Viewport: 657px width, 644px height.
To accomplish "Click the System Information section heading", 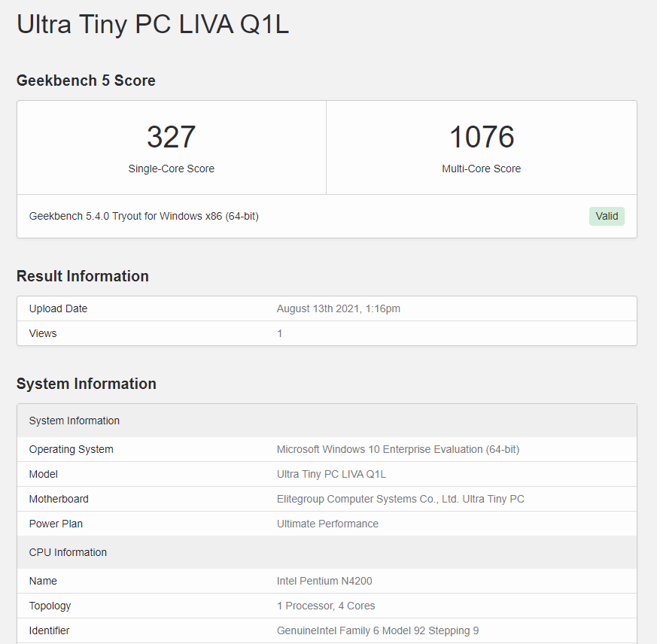I will click(87, 384).
